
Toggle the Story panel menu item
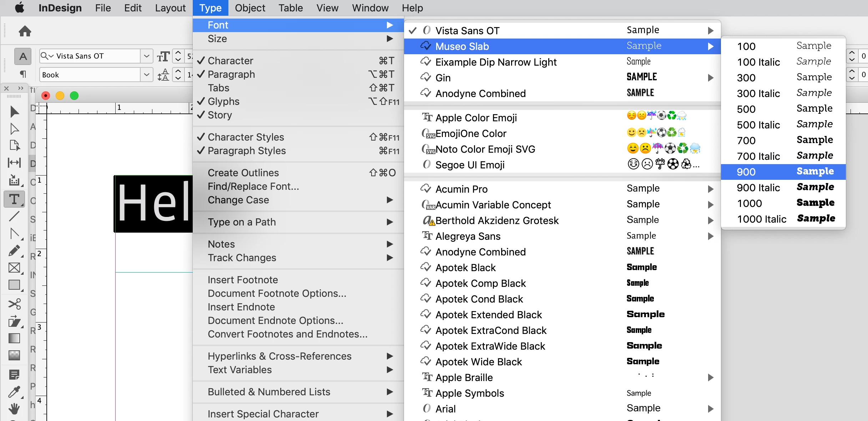[x=219, y=115]
